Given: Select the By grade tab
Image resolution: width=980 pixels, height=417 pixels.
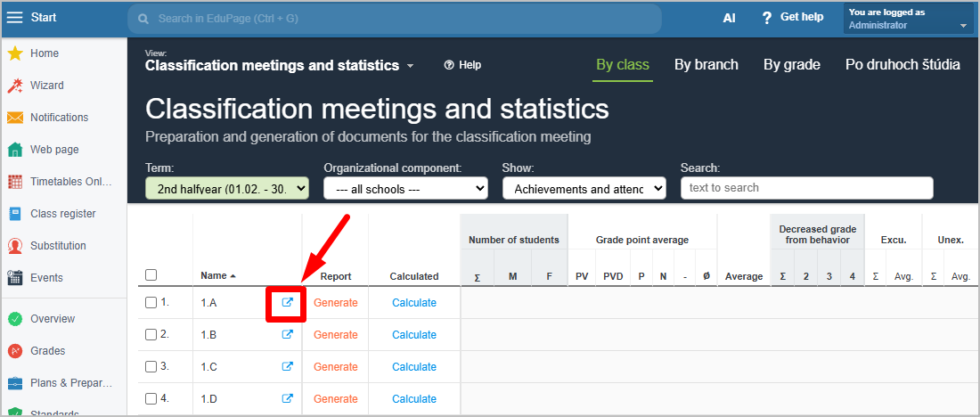Looking at the screenshot, I should pyautogui.click(x=791, y=64).
